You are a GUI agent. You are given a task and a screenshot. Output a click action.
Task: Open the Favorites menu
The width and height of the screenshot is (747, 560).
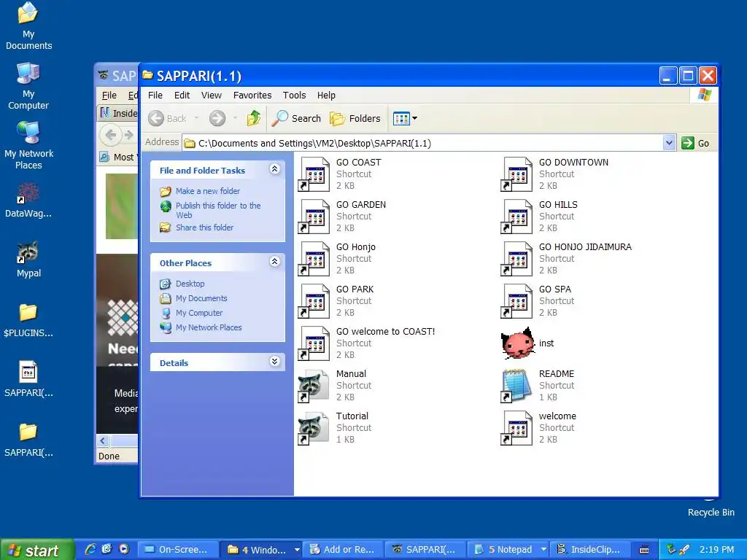pos(252,96)
